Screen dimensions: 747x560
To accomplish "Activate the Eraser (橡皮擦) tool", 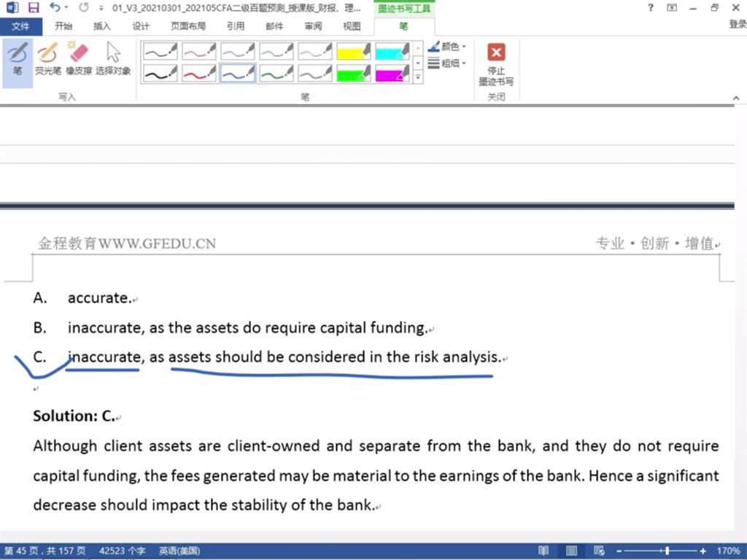I will 78,59.
